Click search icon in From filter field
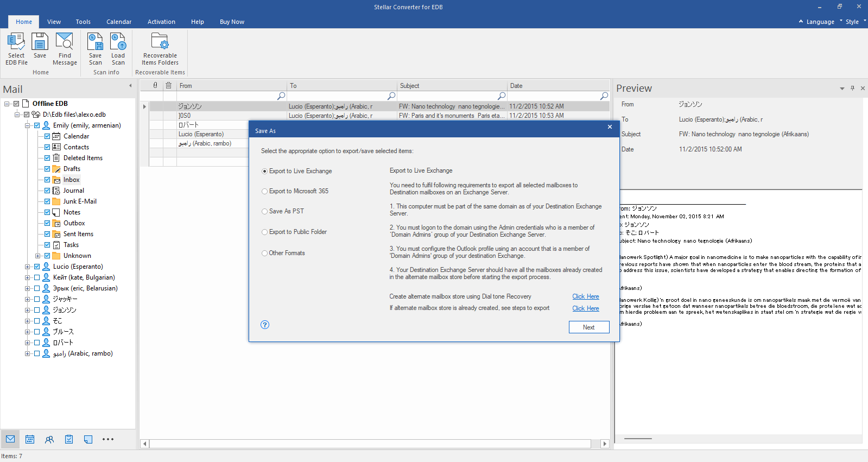This screenshot has height=462, width=868. pos(281,96)
